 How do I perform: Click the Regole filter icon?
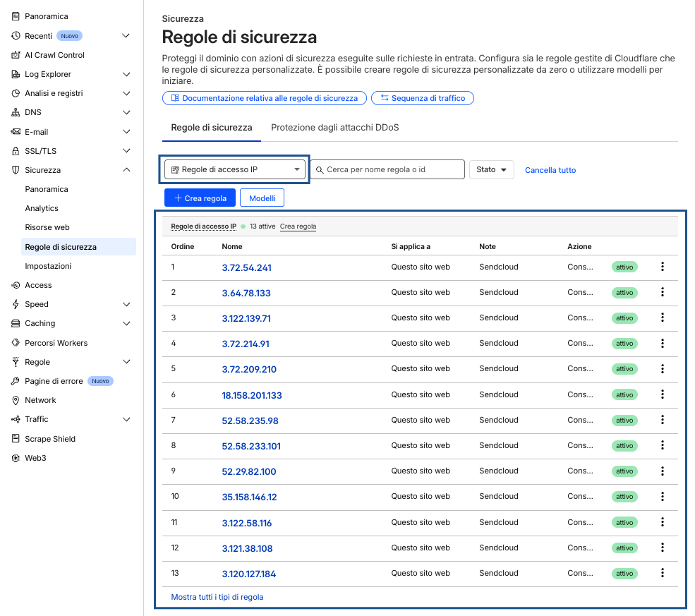coord(16,361)
